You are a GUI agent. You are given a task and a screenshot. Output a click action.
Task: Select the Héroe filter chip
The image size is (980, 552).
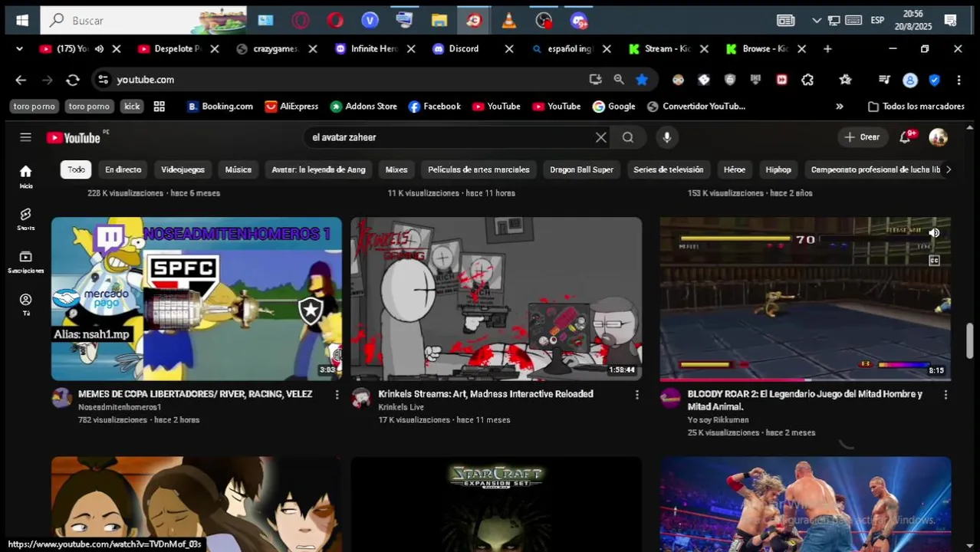(734, 169)
